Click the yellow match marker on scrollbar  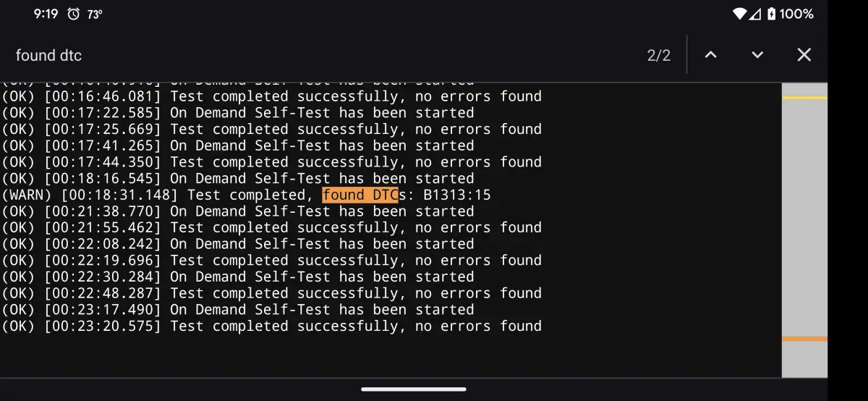coord(804,98)
